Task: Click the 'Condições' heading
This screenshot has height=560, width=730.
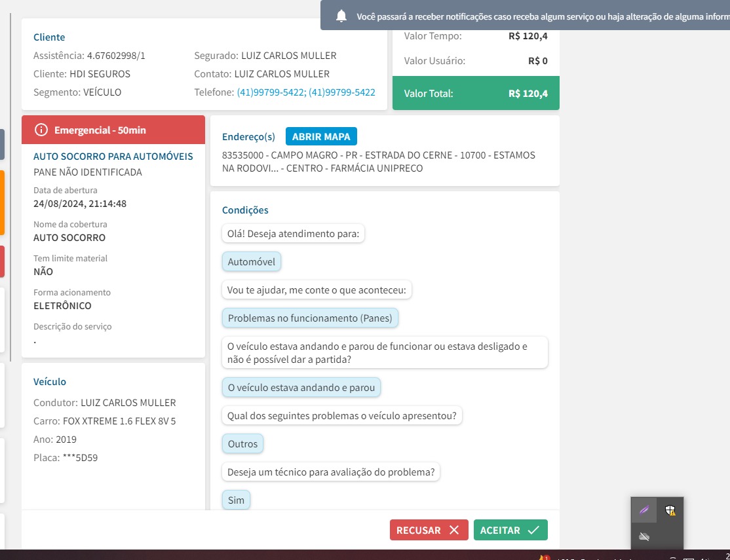Action: click(x=245, y=210)
